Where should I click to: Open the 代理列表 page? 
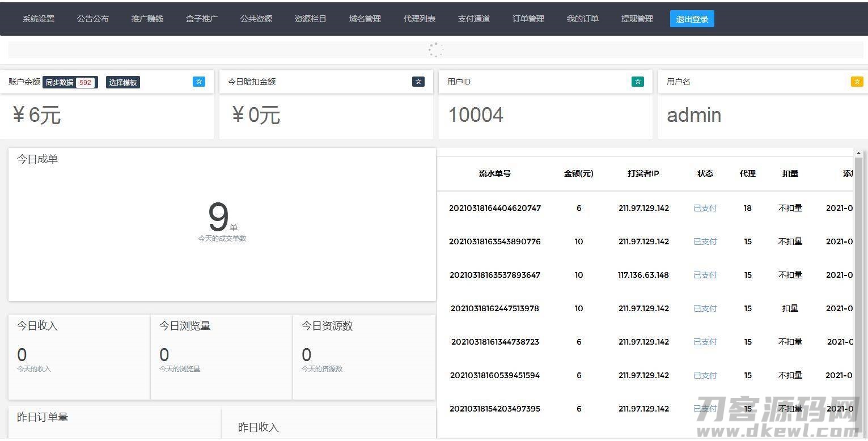419,19
